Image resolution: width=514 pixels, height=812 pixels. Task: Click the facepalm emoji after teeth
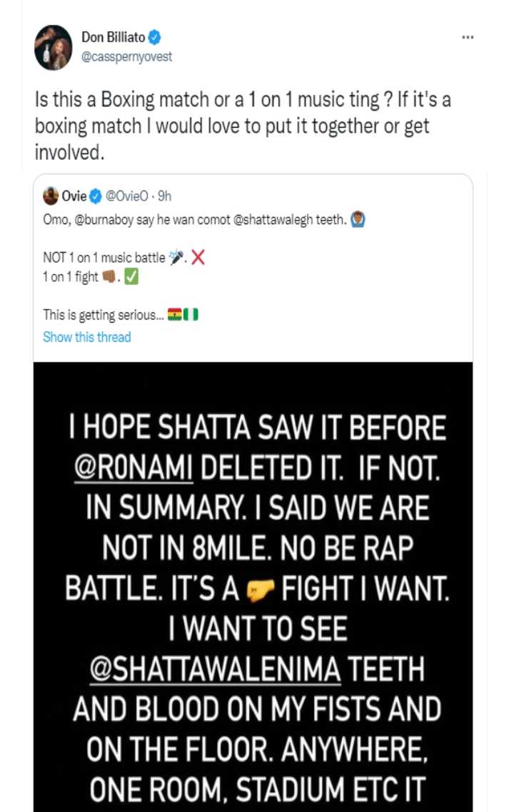coord(358,220)
